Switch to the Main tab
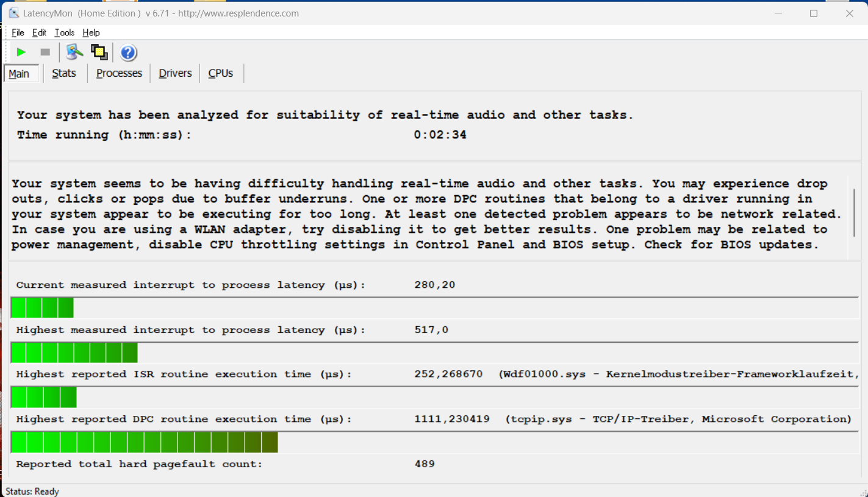Screen dimensions: 868x497 [x=19, y=74]
